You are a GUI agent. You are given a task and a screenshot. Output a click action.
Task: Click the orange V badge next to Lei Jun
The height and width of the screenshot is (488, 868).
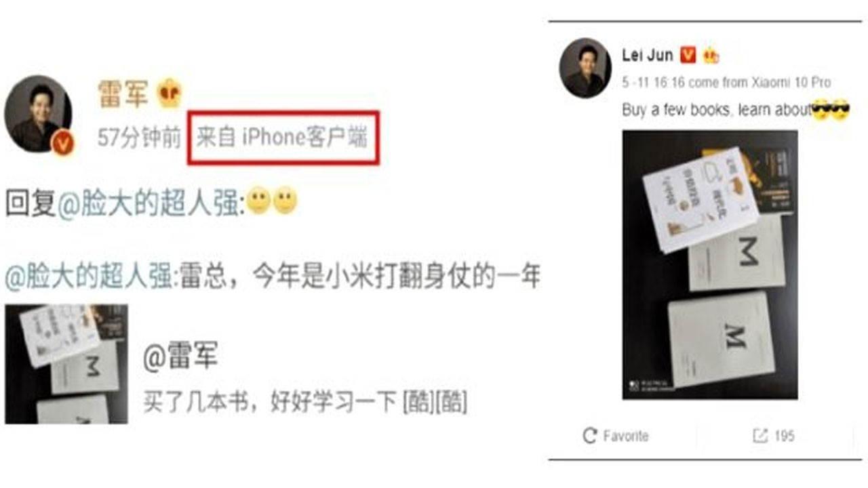point(688,55)
